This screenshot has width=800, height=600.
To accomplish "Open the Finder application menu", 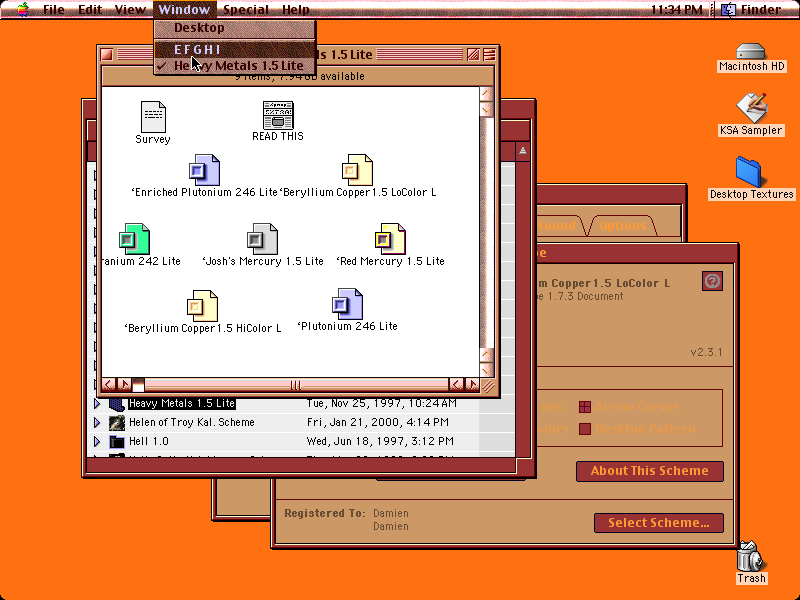I will click(x=753, y=9).
